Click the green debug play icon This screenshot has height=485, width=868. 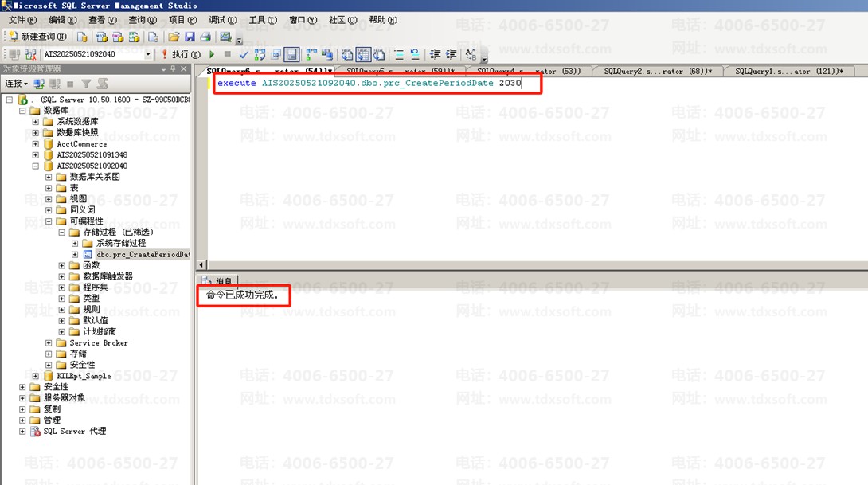(x=212, y=54)
